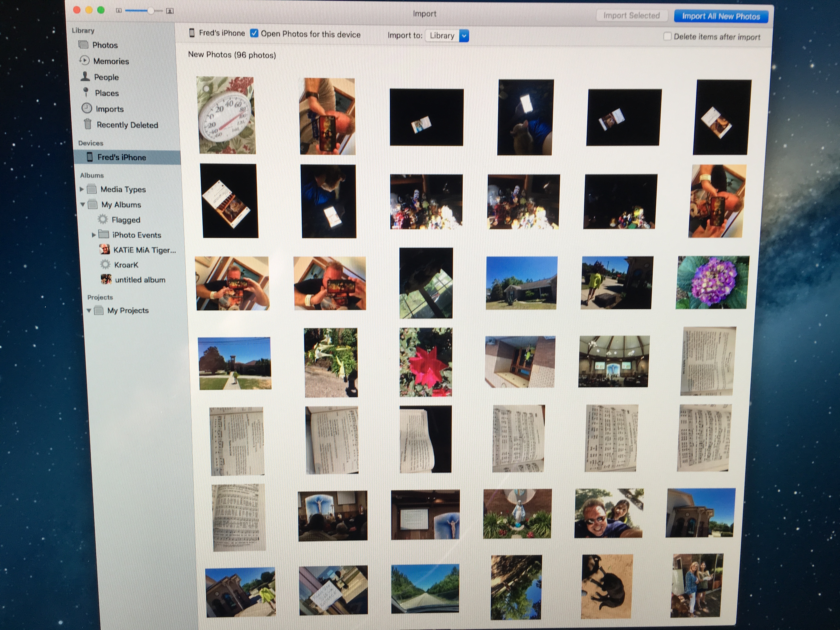This screenshot has height=630, width=840.
Task: Uncheck Open Photos for this device
Action: click(x=254, y=33)
